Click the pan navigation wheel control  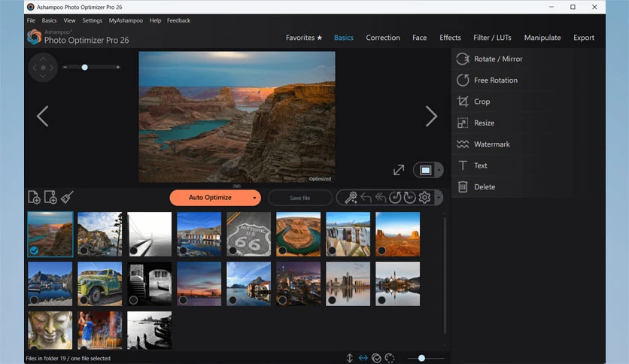(x=43, y=68)
